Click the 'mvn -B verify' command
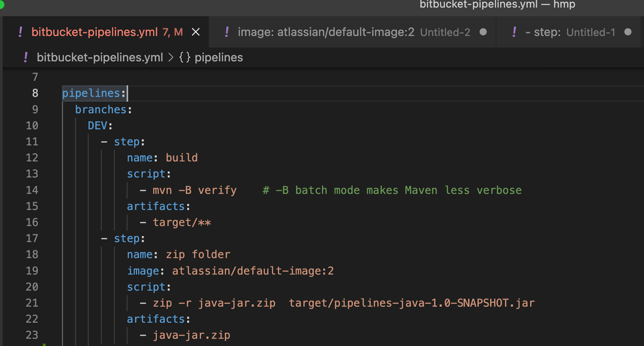Image resolution: width=644 pixels, height=346 pixels. [x=195, y=190]
